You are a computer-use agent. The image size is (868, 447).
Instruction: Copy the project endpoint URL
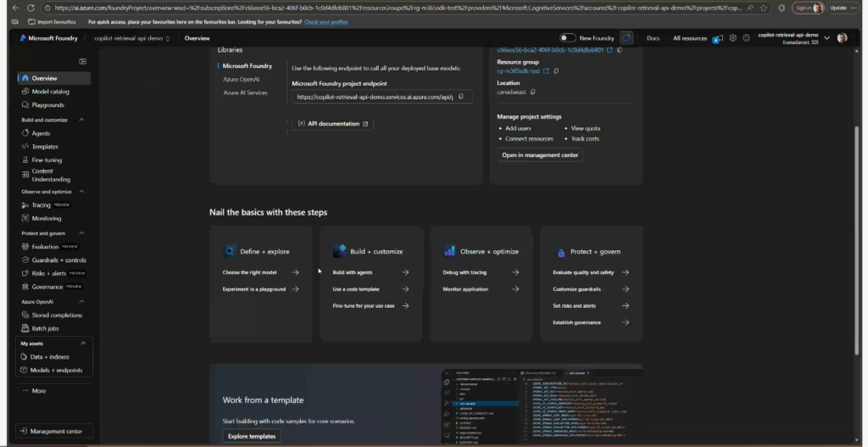pyautogui.click(x=461, y=97)
